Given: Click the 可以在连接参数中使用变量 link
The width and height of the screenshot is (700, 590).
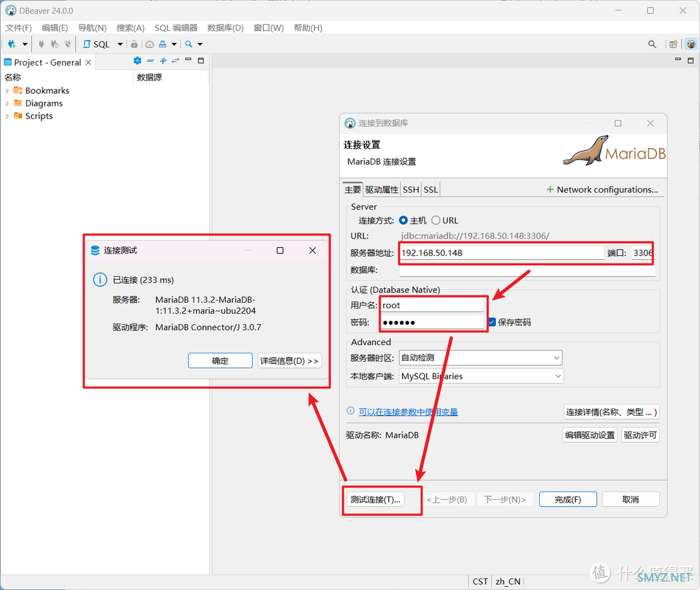Looking at the screenshot, I should 408,412.
